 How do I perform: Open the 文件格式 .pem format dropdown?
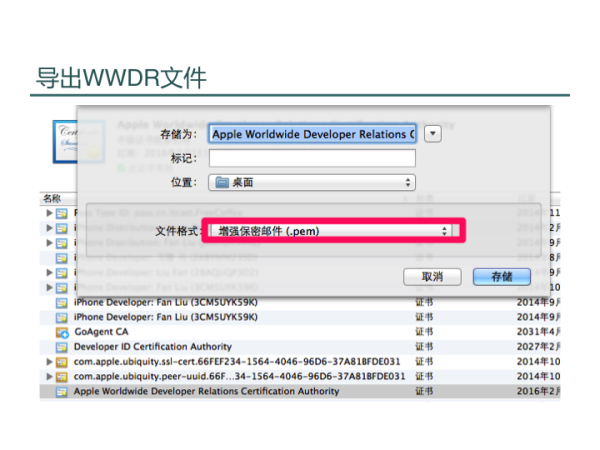coord(331,231)
